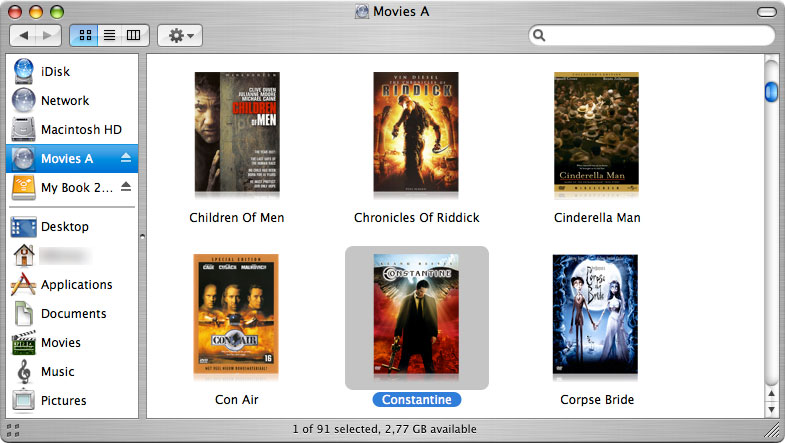Click the sidebar divider handle dot
Viewport: 785px width, 443px height.
(x=142, y=236)
